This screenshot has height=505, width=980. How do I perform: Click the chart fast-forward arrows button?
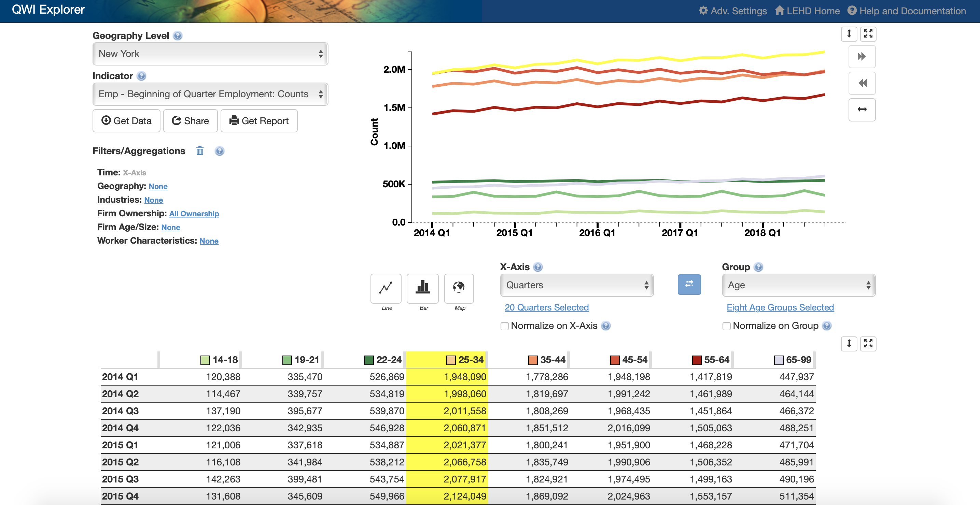(862, 57)
